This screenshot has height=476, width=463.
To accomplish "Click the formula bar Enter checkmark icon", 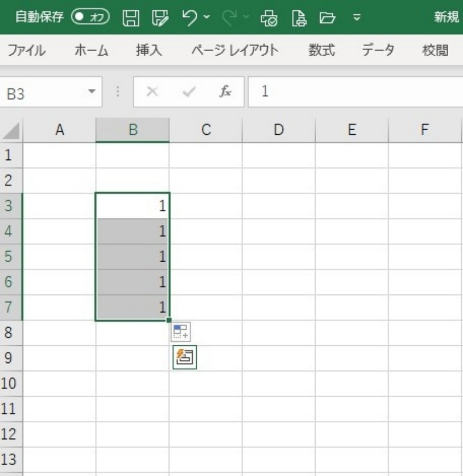I will click(x=189, y=92).
